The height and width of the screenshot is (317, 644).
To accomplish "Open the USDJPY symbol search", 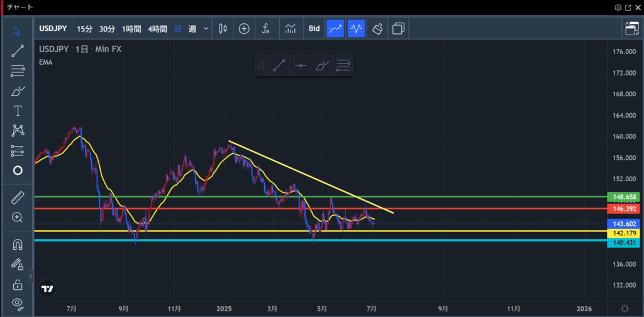I will click(53, 29).
